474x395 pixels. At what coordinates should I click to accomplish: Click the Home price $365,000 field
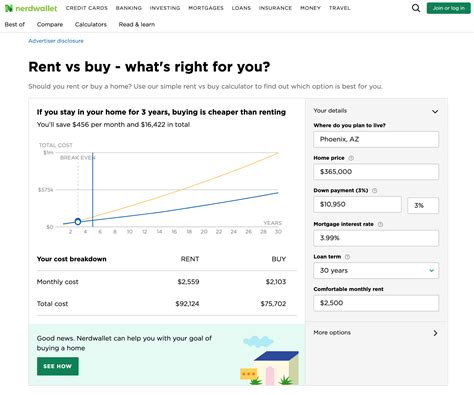coord(376,172)
